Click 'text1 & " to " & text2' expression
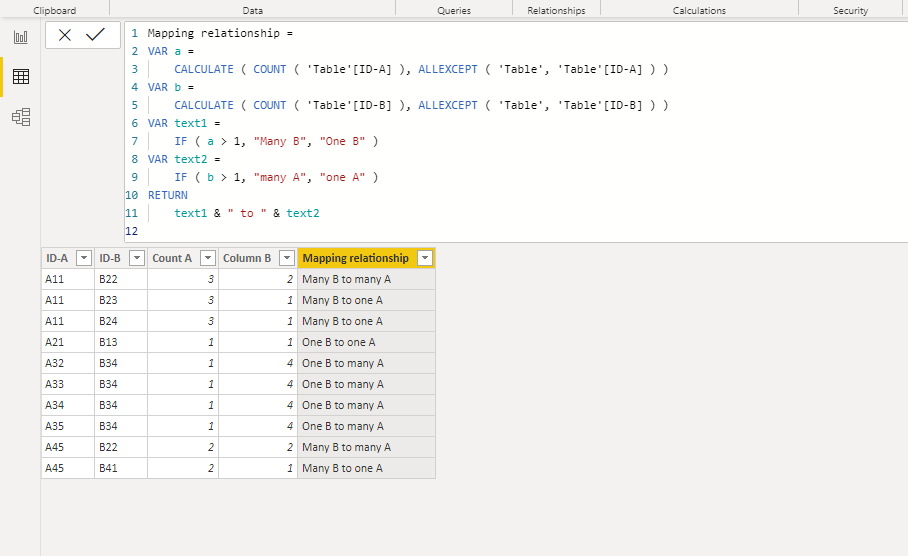Viewport: 908px width, 556px height. (x=247, y=213)
